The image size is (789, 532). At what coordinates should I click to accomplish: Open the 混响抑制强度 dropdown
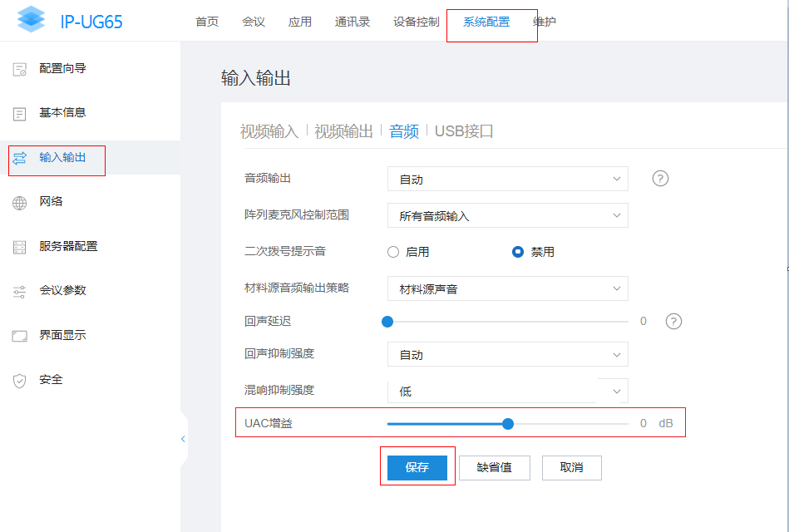[508, 391]
